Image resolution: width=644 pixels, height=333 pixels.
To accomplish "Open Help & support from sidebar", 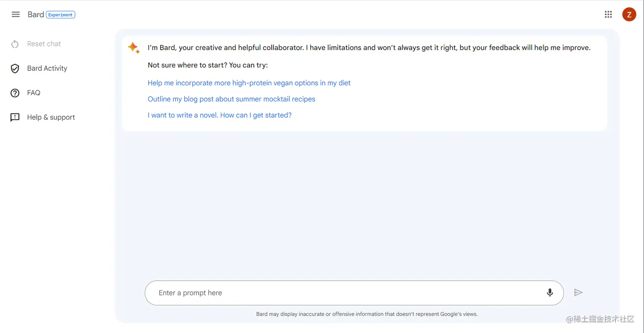I will [51, 117].
